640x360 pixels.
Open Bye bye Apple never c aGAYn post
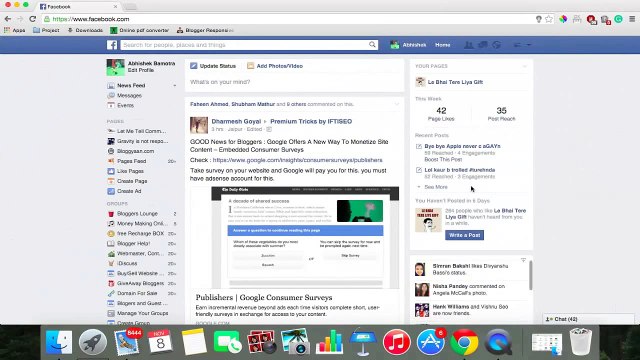click(x=462, y=146)
